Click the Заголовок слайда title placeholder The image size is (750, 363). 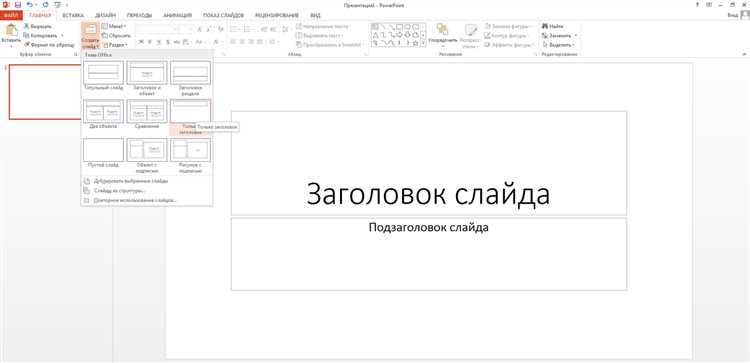pos(429,163)
